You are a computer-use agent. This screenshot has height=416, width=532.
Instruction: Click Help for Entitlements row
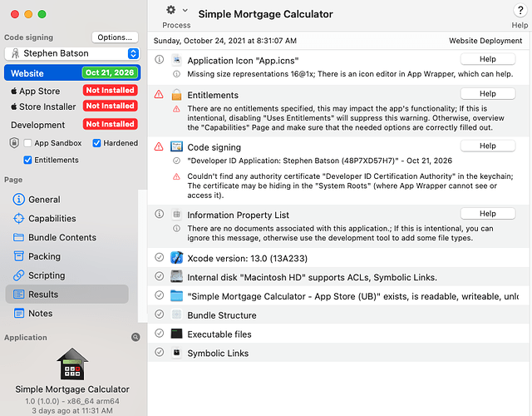(488, 94)
